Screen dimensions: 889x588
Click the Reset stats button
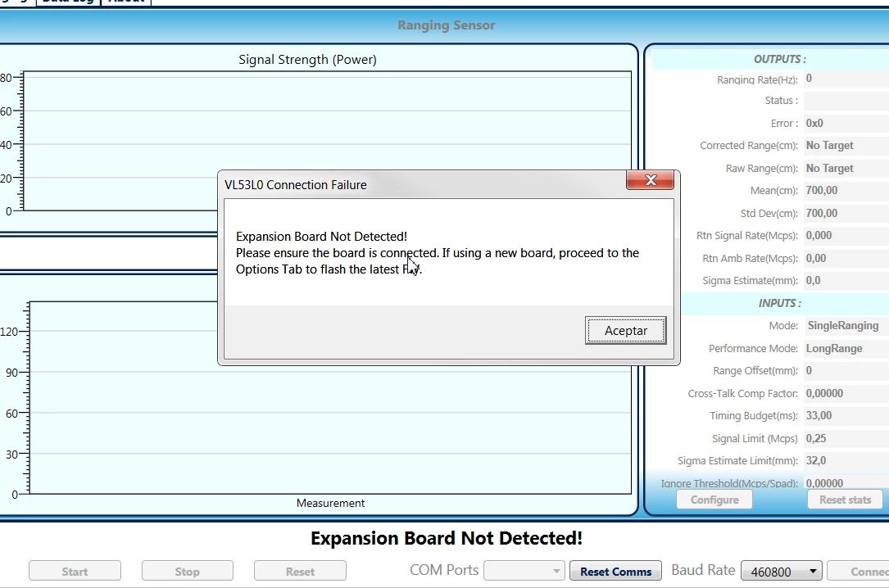[845, 500]
